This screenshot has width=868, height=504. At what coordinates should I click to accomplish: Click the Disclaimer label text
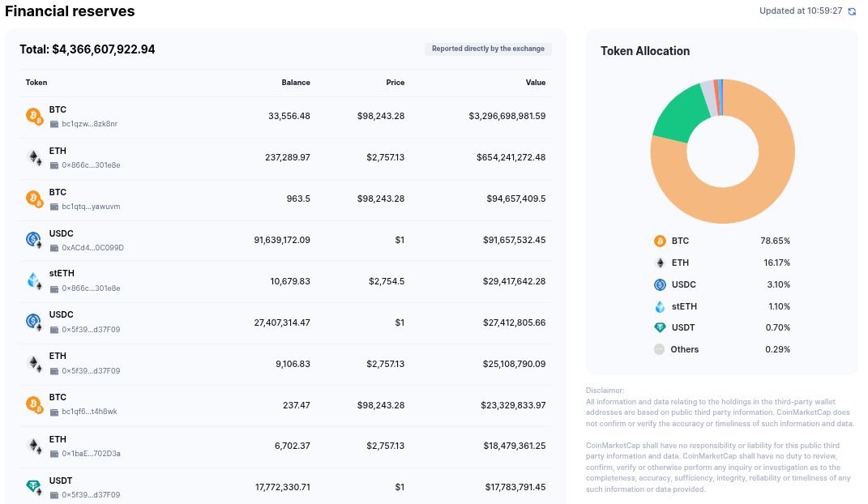[x=605, y=391]
